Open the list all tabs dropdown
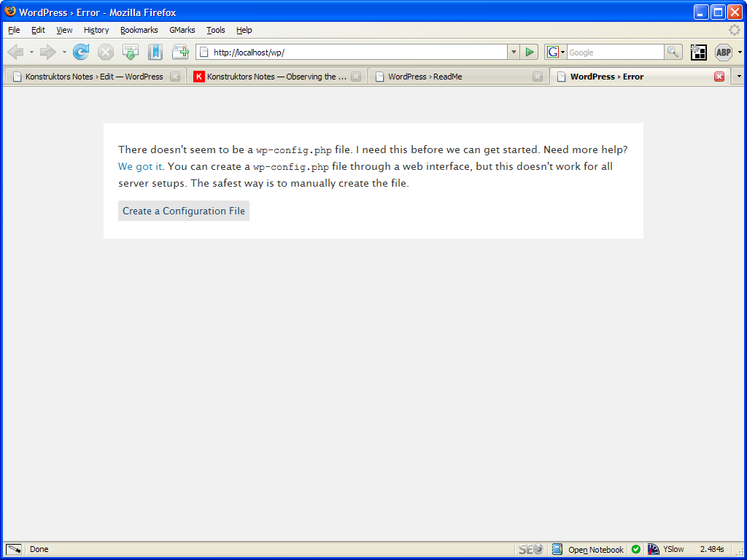Image resolution: width=747 pixels, height=560 pixels. pos(738,76)
